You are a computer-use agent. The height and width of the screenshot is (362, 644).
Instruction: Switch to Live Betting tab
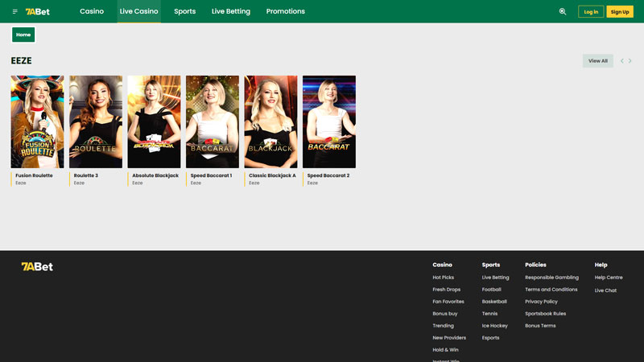pyautogui.click(x=231, y=11)
